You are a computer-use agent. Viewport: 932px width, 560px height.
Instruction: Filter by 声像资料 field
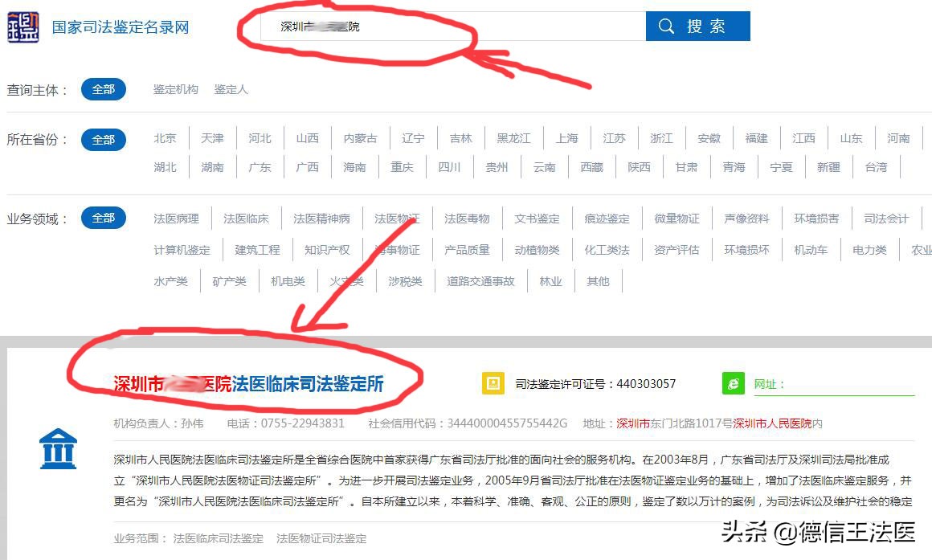tap(746, 219)
